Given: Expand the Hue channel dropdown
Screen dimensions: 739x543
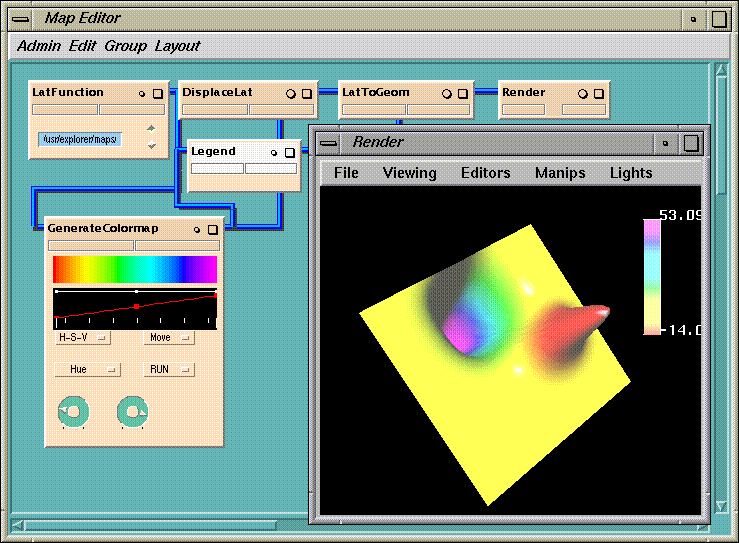Looking at the screenshot, I should tap(86, 369).
